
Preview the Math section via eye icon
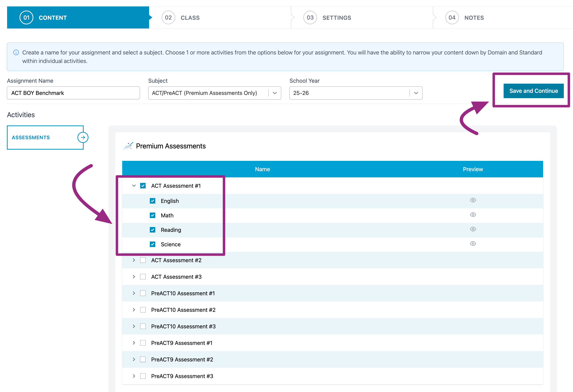click(x=473, y=215)
